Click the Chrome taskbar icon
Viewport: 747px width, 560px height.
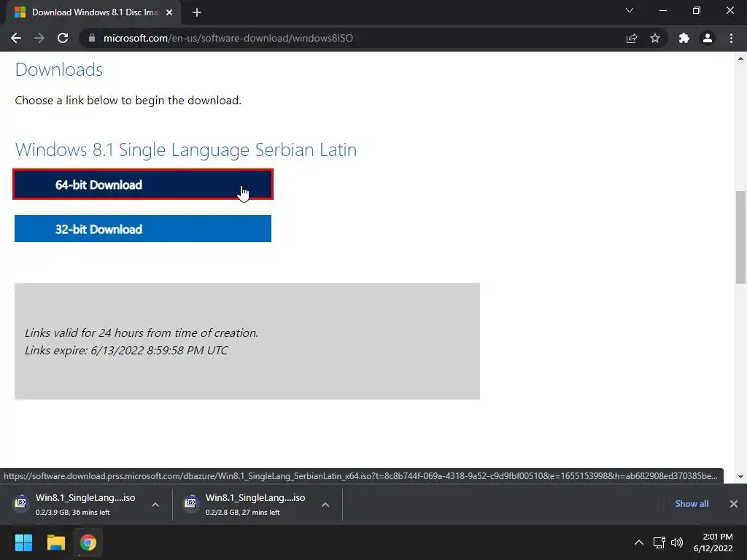point(88,542)
